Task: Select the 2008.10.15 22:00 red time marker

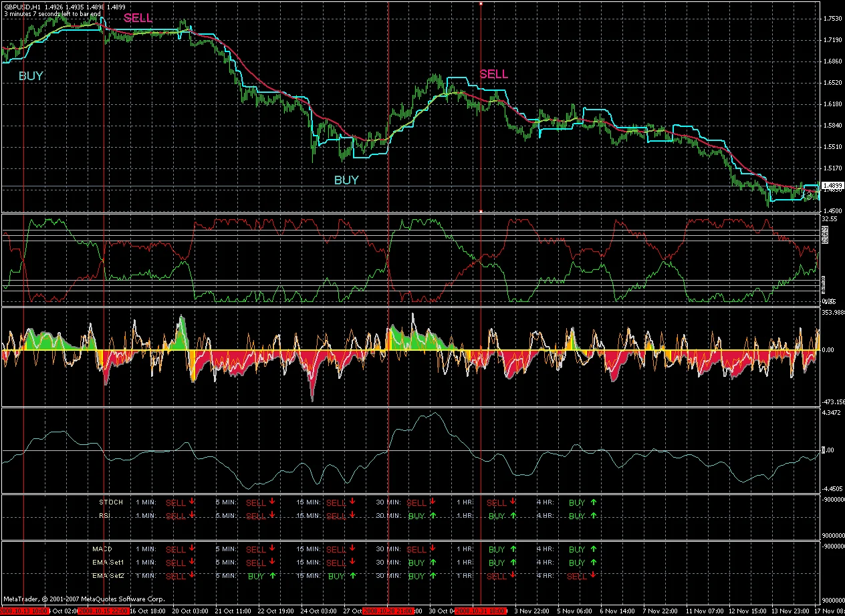Action: pos(104,611)
